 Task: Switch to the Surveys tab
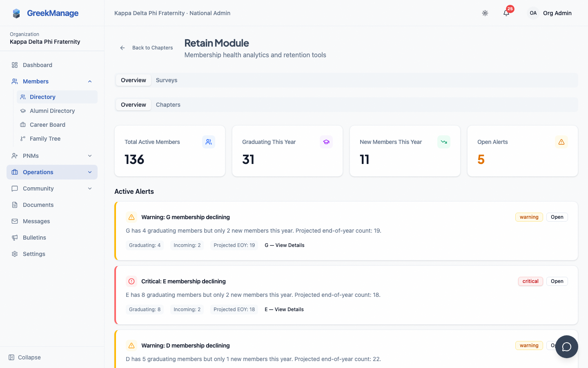tap(167, 80)
